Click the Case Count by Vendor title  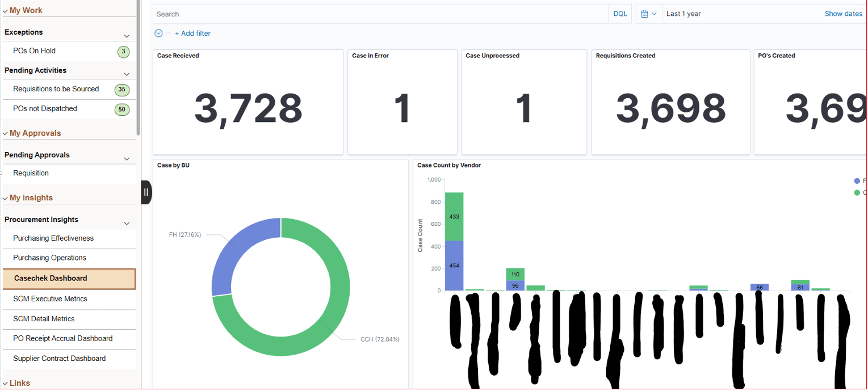coord(449,166)
